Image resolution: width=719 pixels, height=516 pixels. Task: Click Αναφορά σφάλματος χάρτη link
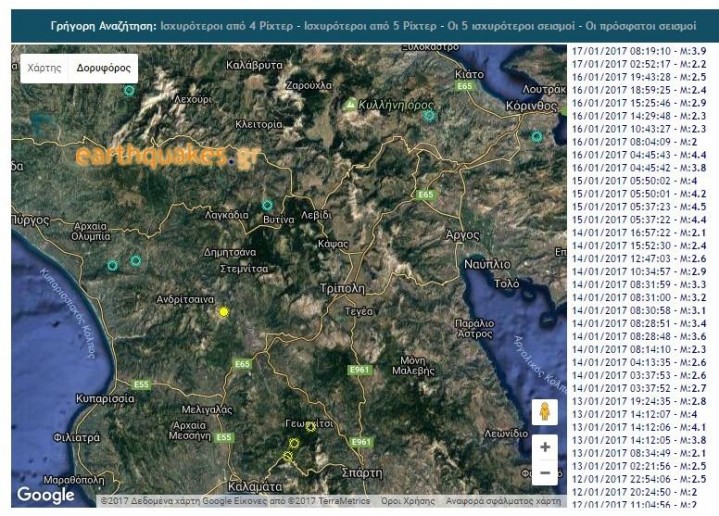click(503, 501)
